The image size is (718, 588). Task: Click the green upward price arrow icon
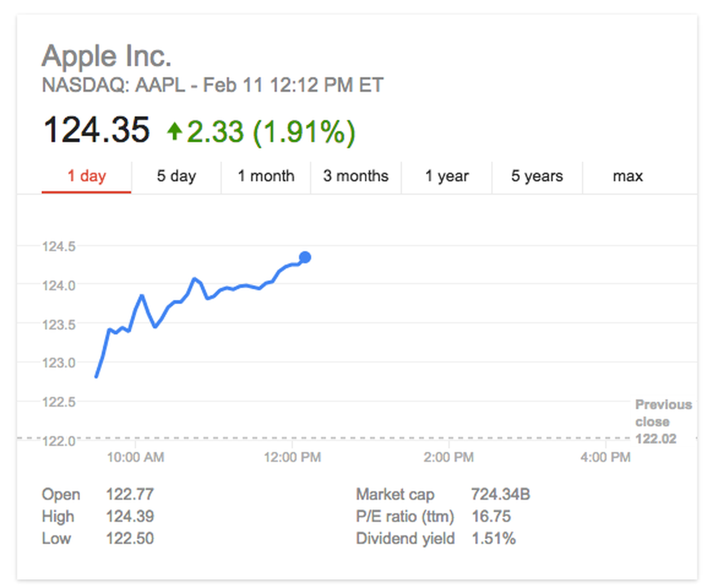tap(175, 131)
